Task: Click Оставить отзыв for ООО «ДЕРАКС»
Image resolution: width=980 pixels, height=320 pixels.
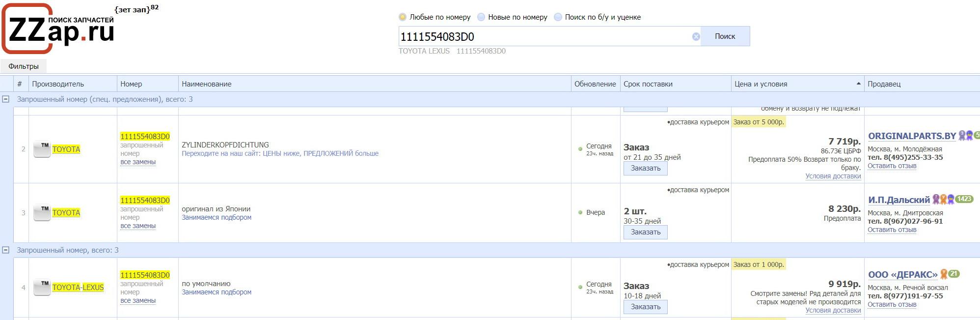Action: tap(892, 305)
